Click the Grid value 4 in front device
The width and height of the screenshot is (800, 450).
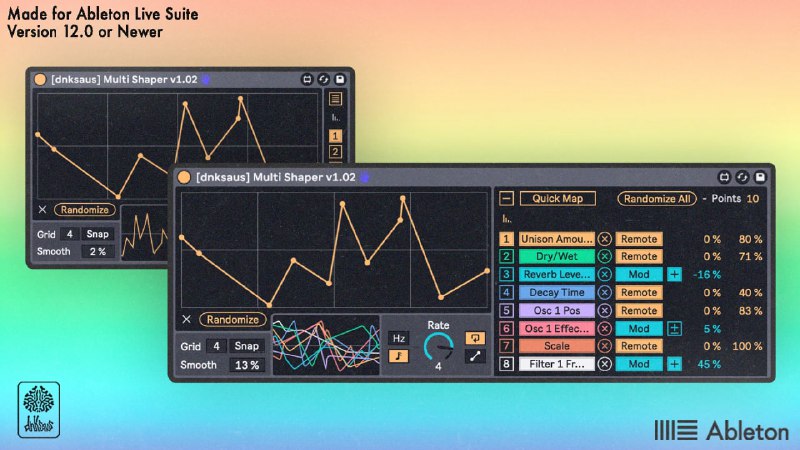[x=216, y=346]
